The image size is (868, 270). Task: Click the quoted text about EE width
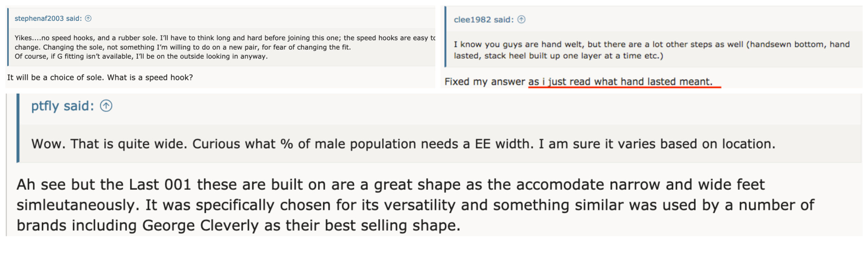coord(403,144)
